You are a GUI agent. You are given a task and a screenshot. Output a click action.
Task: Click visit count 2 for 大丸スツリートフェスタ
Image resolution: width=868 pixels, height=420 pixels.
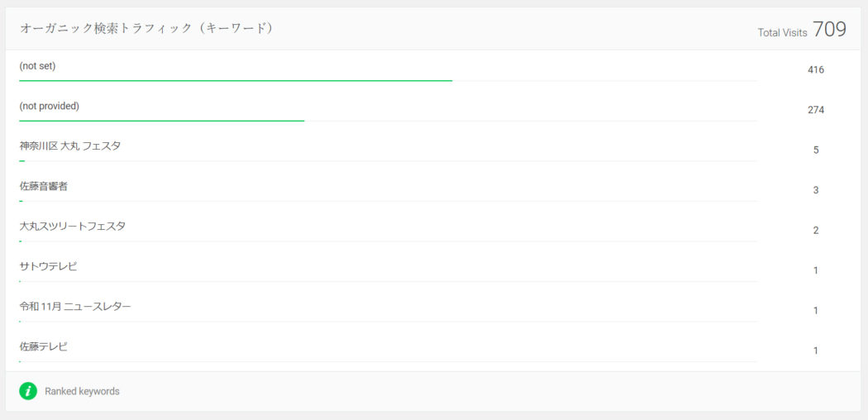coord(815,231)
